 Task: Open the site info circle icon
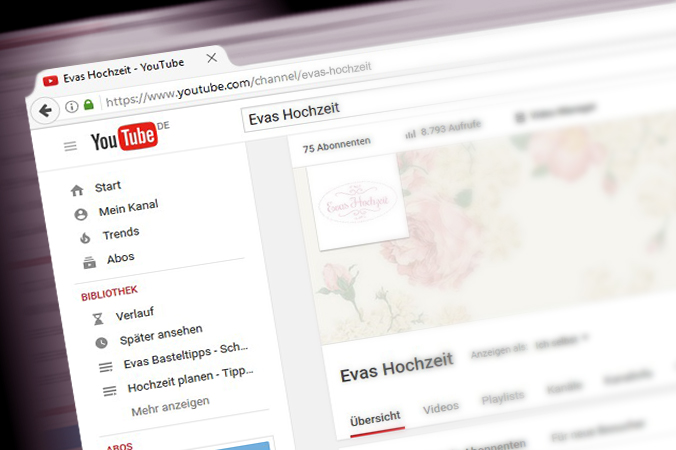point(72,106)
